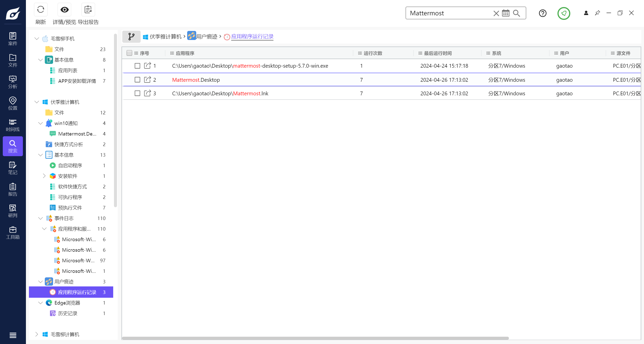Open the 工具箱 sidebar tab

point(13,233)
